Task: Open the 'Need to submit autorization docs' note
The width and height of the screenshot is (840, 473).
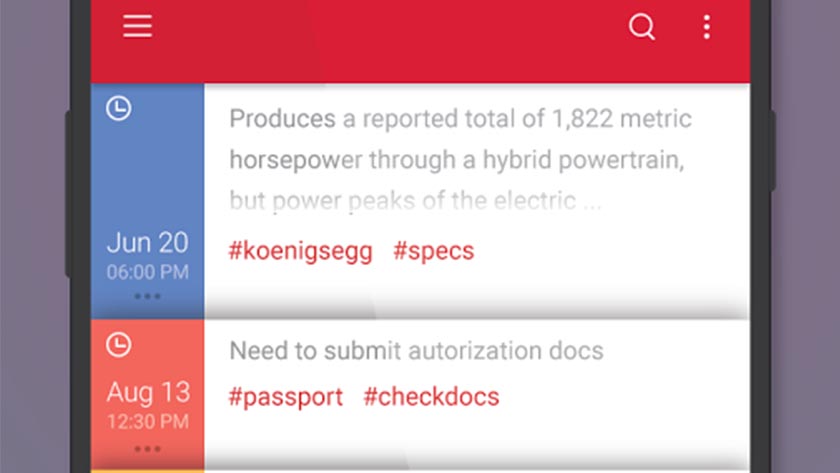Action: 416,351
